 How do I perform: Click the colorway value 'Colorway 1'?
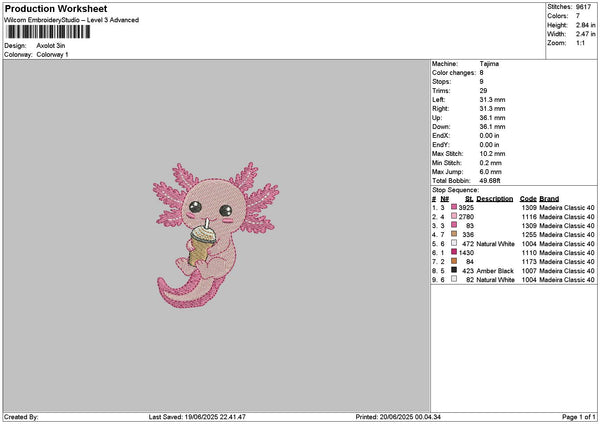(x=52, y=55)
